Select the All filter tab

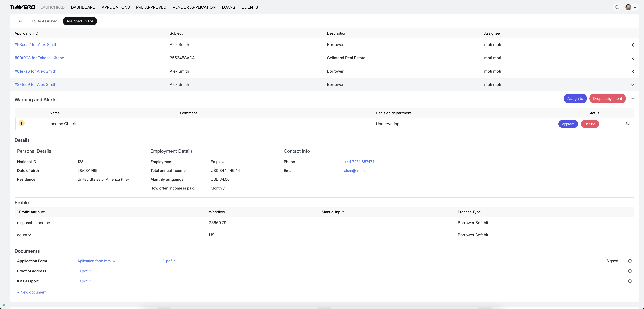[x=20, y=21]
